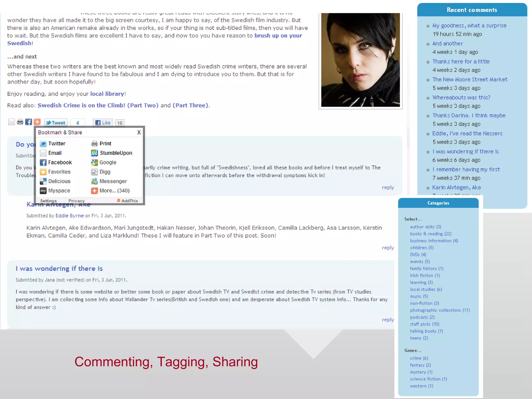Open recent comment 'Whereabouts was this?'
Screen dimensions: 532x399
[461, 97]
